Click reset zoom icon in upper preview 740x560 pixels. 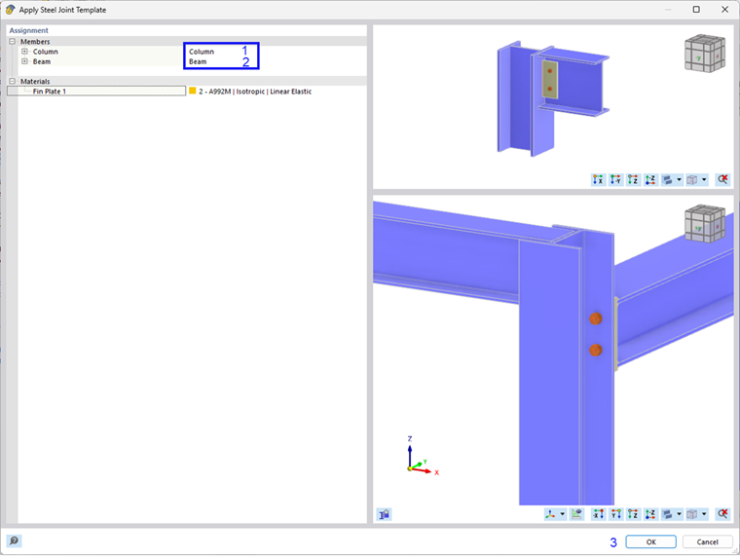[x=722, y=180]
